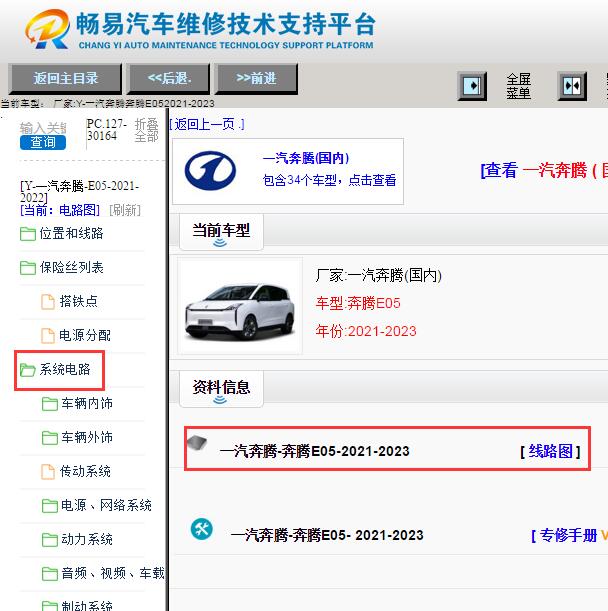Screen dimensions: 608x611
Task: Click the open folder icon of 系统电路
Action: pyautogui.click(x=28, y=369)
